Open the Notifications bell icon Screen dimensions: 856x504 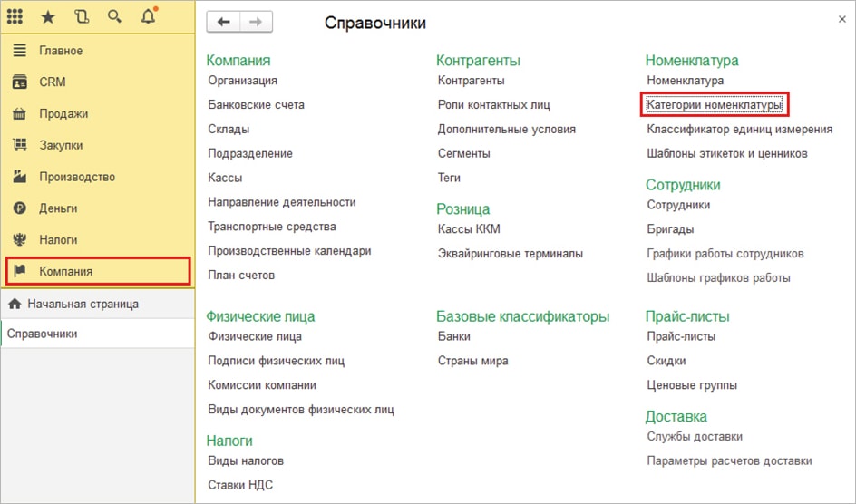[148, 16]
